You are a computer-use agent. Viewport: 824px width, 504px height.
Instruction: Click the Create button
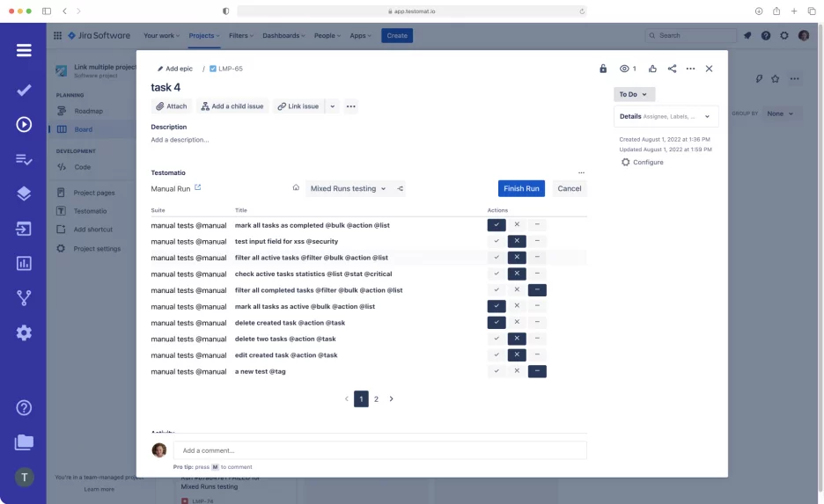pos(397,36)
